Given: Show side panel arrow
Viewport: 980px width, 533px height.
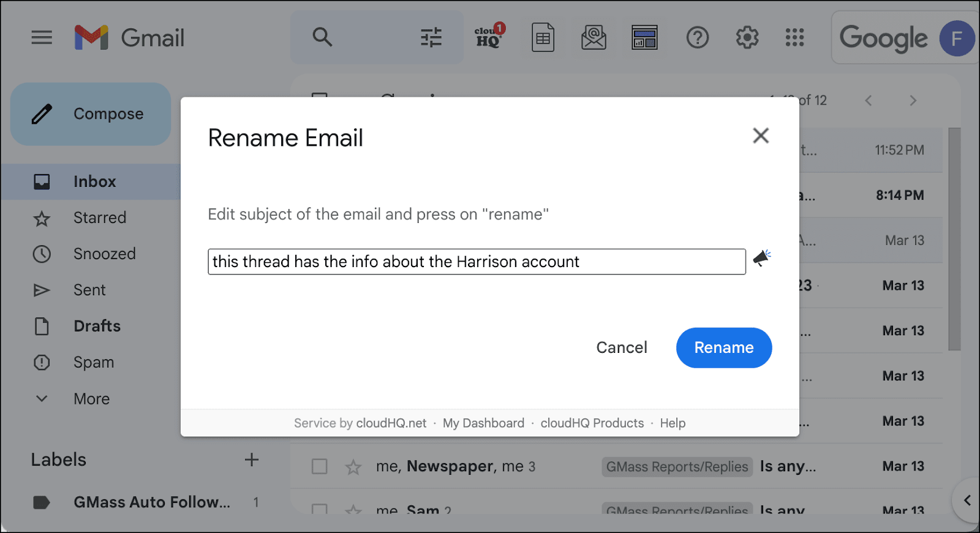Looking at the screenshot, I should click(x=967, y=500).
